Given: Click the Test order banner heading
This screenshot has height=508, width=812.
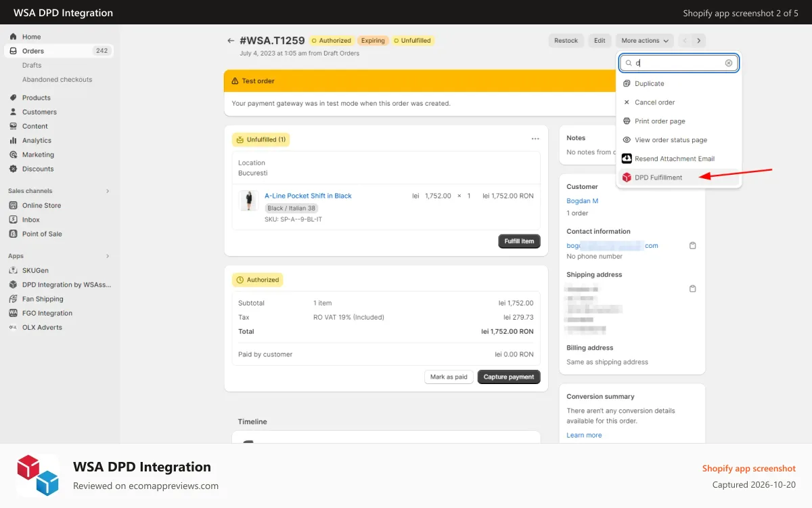Looking at the screenshot, I should click(x=258, y=81).
